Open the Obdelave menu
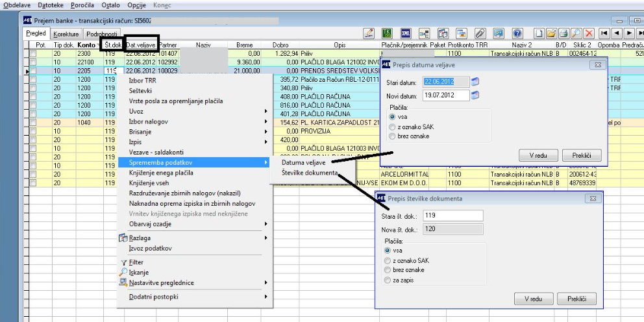644x322 pixels. 17,5
